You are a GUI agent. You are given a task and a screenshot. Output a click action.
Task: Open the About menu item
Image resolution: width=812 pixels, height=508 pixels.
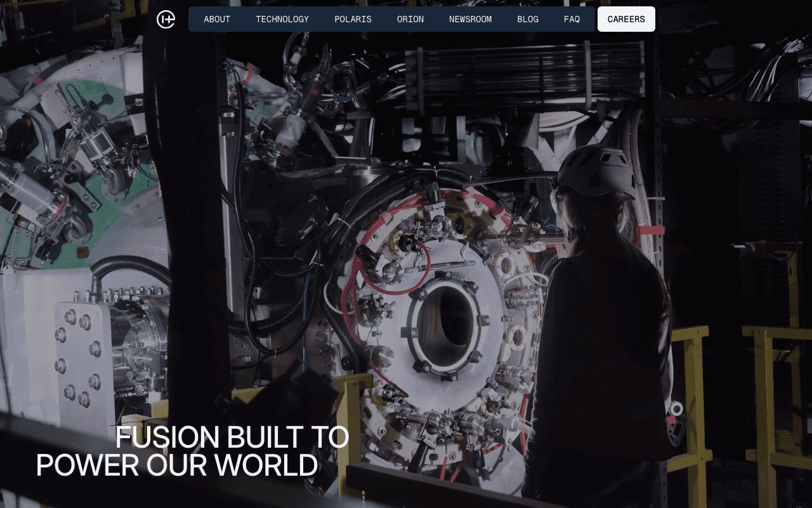(x=217, y=19)
